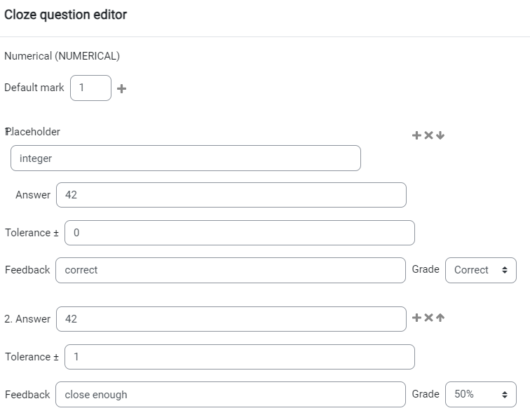The width and height of the screenshot is (530, 420).
Task: Move the second answer up
Action: [x=440, y=318]
